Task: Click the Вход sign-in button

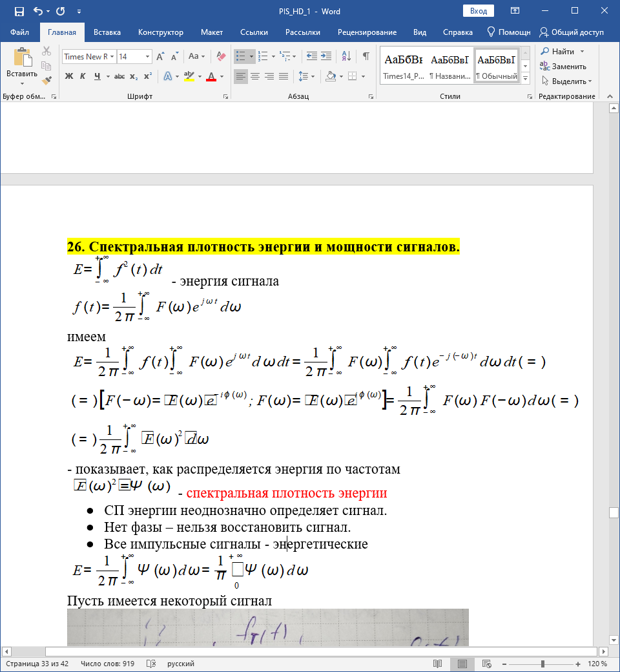Action: pos(479,11)
